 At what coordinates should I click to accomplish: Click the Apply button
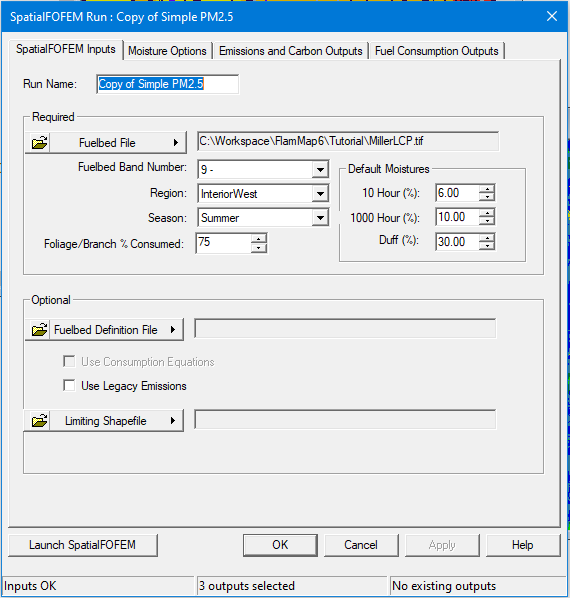pos(442,545)
